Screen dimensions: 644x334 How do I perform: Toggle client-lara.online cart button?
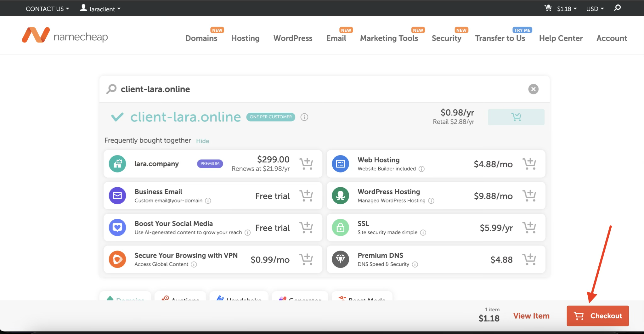(x=516, y=117)
